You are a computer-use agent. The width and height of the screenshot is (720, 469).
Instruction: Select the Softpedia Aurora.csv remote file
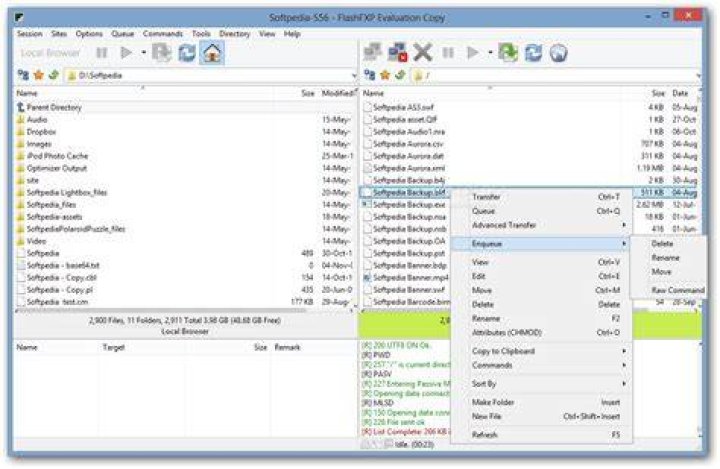coord(408,144)
